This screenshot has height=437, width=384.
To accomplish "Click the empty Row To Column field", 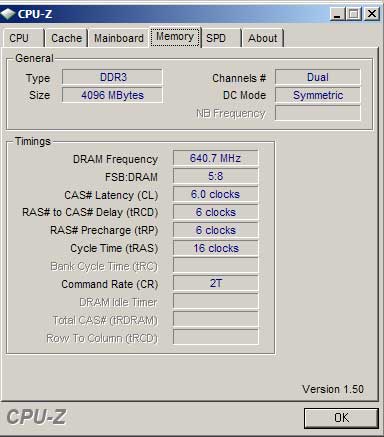I will point(216,338).
